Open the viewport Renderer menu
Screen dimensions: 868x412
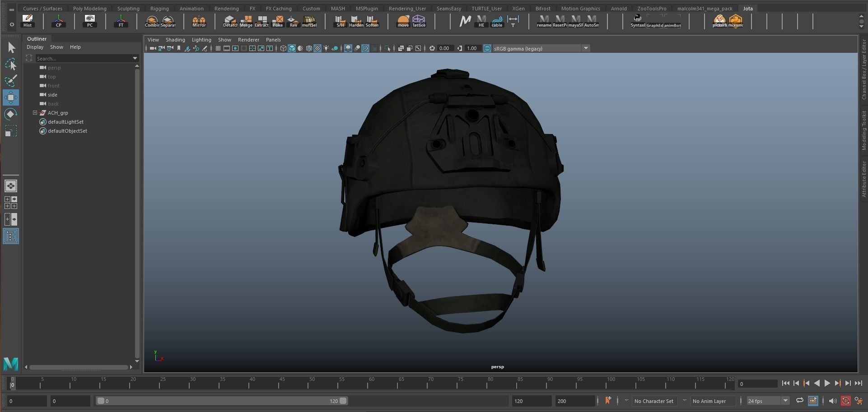point(248,40)
